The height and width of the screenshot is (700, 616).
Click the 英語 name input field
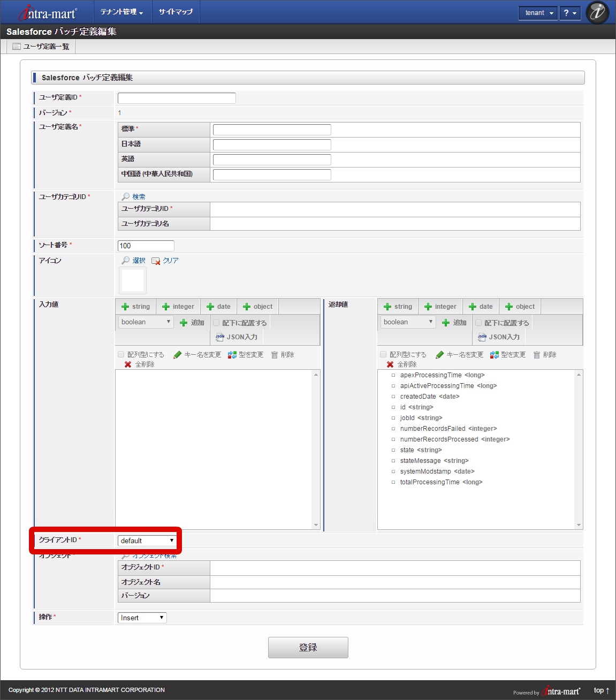pyautogui.click(x=272, y=159)
